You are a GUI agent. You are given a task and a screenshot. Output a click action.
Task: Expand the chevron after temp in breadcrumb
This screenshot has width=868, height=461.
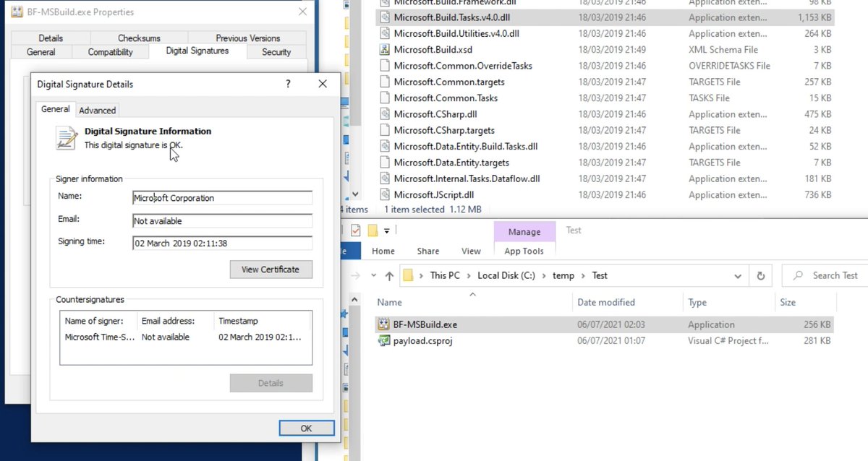[583, 276]
